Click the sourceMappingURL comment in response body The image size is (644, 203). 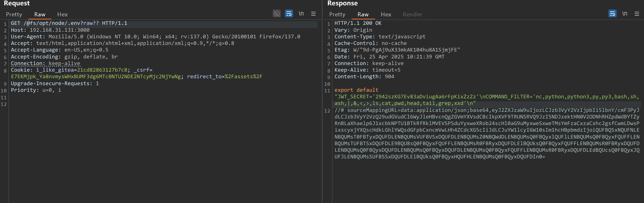pyautogui.click(x=487, y=134)
